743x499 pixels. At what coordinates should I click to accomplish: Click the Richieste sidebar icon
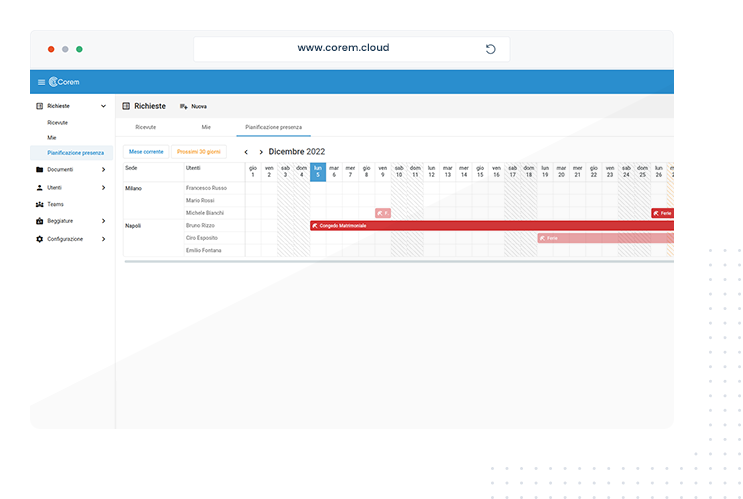[39, 106]
